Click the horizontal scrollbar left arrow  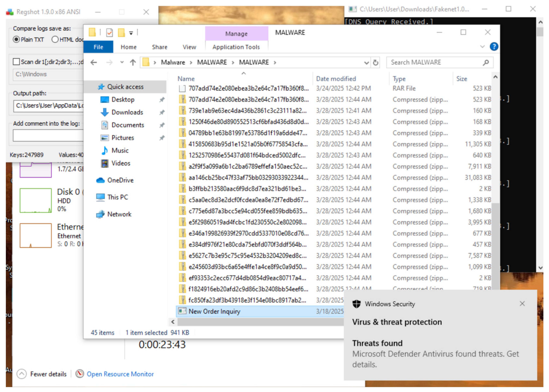coord(173,322)
